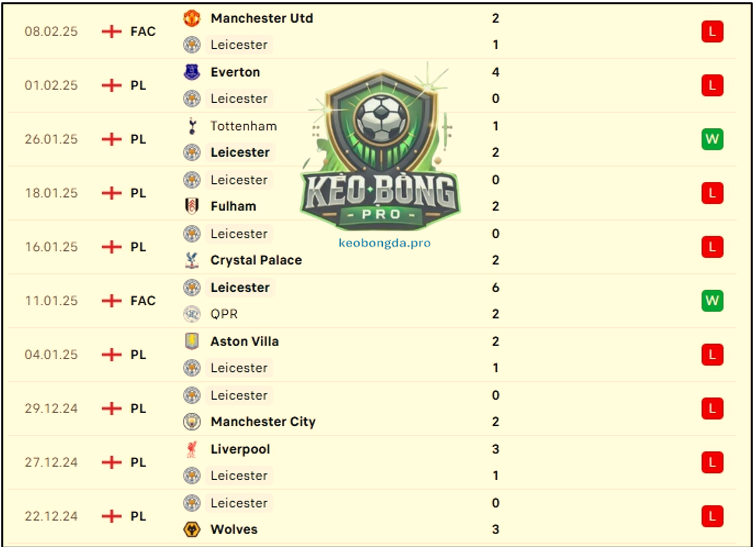The width and height of the screenshot is (755, 547).
Task: Open the Manchester City team name
Action: tap(263, 422)
